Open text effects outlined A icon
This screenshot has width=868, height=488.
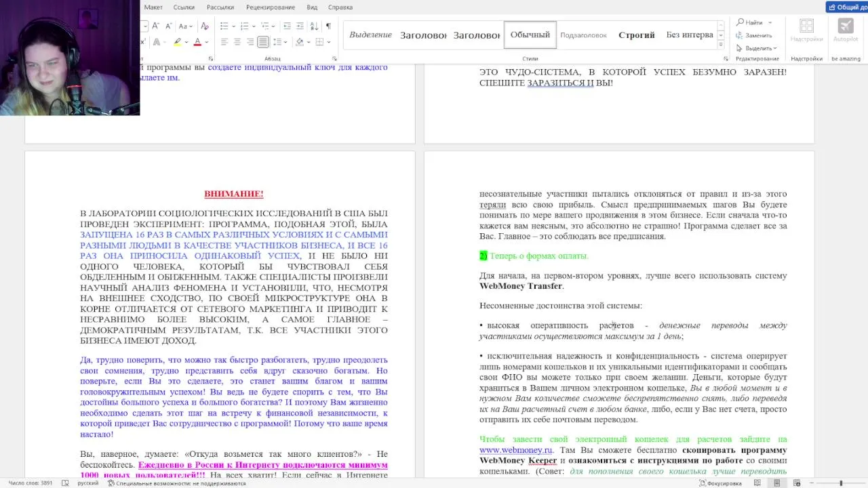pyautogui.click(x=157, y=42)
